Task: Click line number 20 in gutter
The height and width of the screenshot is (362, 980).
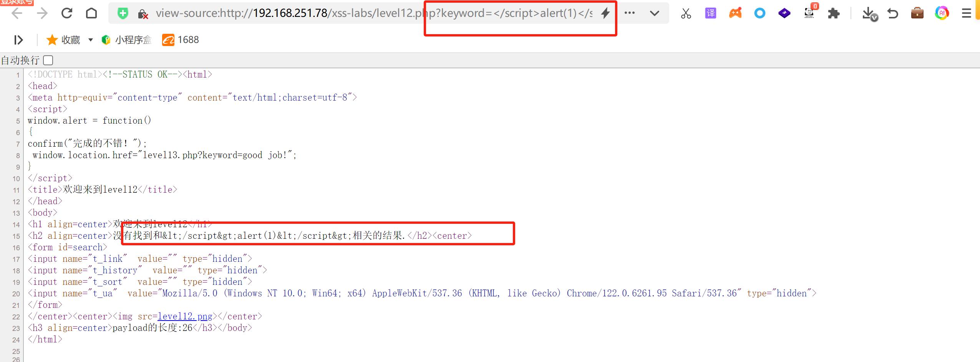Action: coord(16,294)
